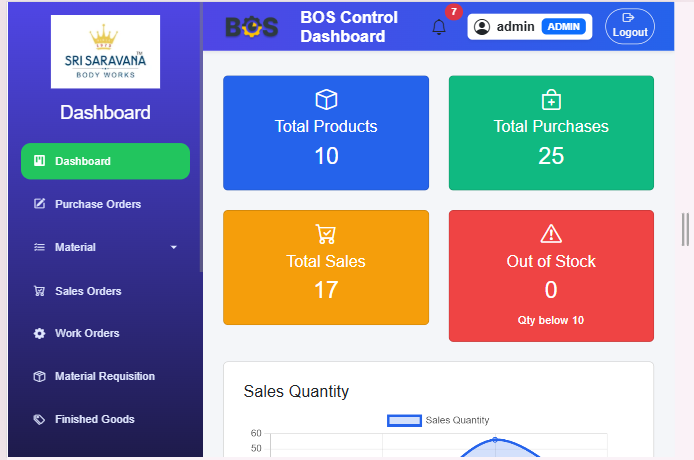Click the ADMIN role badge

563,27
